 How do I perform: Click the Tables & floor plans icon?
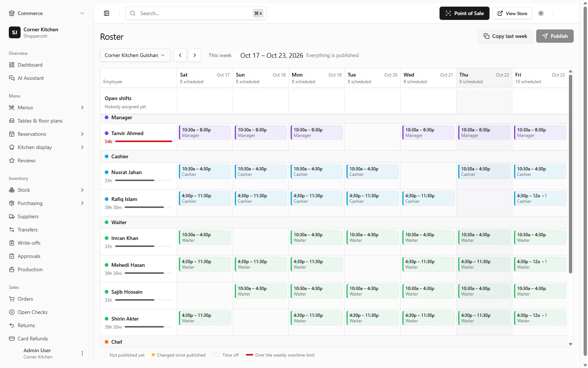pyautogui.click(x=12, y=121)
